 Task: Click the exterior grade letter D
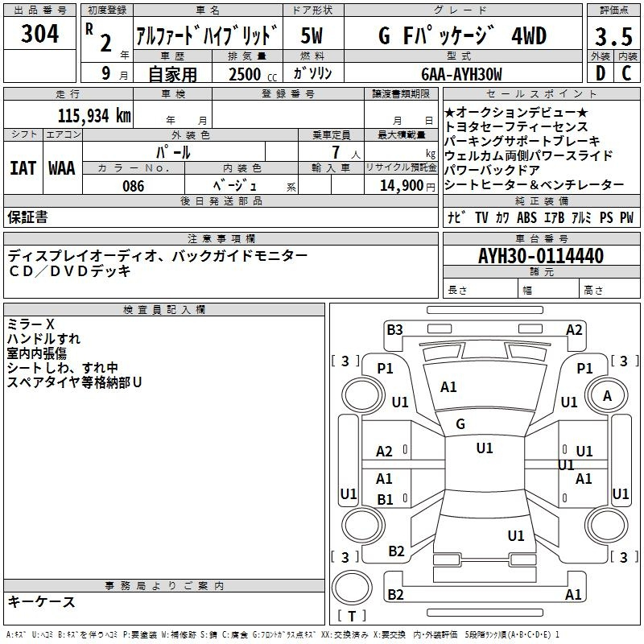[x=601, y=73]
